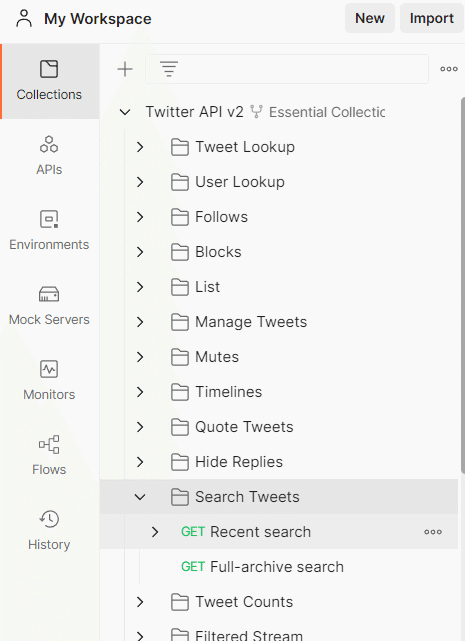Expand the Tweet Lookup folder
Viewport: 465px width, 641px height.
(140, 147)
